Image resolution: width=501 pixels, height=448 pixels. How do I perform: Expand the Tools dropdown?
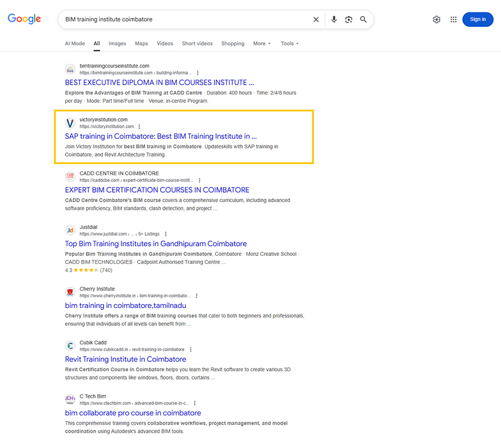click(x=289, y=44)
